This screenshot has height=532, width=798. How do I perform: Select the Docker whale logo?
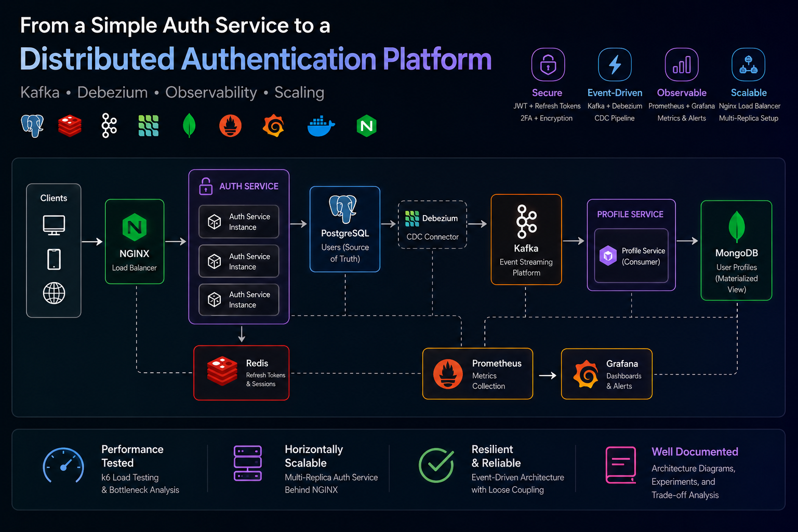pyautogui.click(x=321, y=126)
